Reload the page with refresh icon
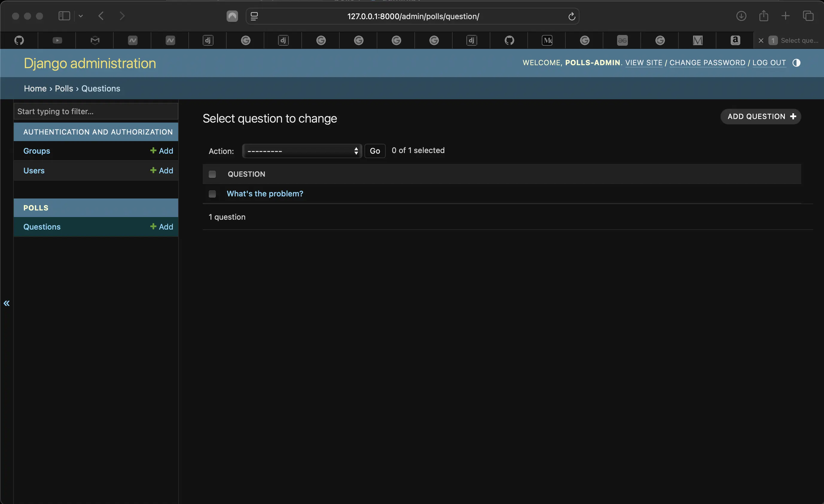This screenshot has width=824, height=504. 572,16
